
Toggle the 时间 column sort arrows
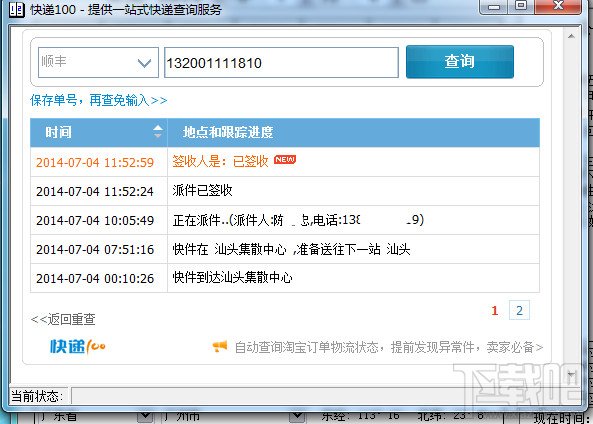[x=158, y=131]
